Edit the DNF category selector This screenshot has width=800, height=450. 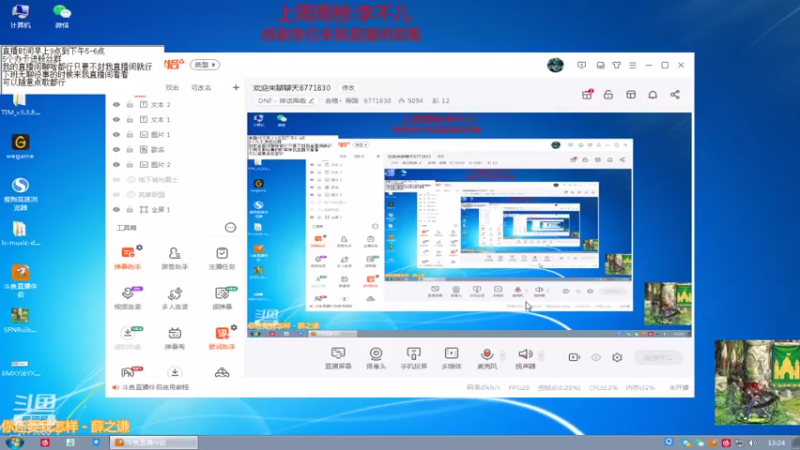286,101
